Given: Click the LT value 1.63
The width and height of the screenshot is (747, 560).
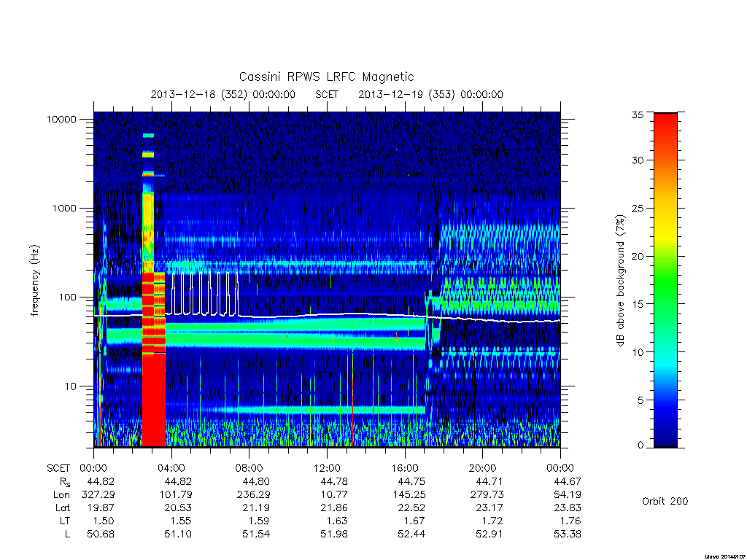Looking at the screenshot, I should tap(337, 521).
